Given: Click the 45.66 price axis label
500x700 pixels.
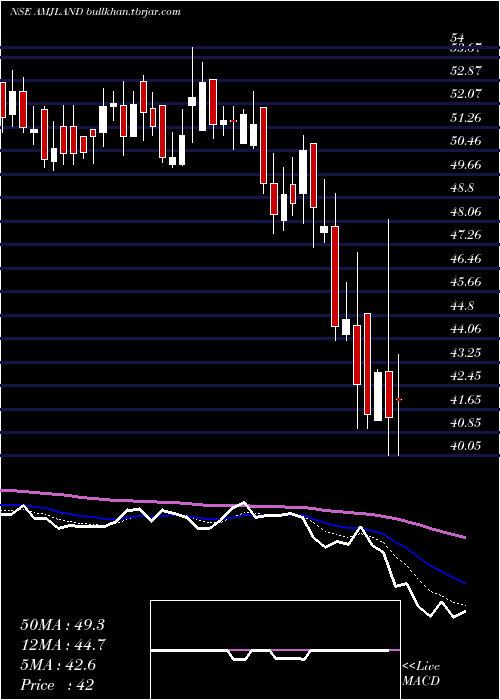Looking at the screenshot, I should tap(467, 282).
